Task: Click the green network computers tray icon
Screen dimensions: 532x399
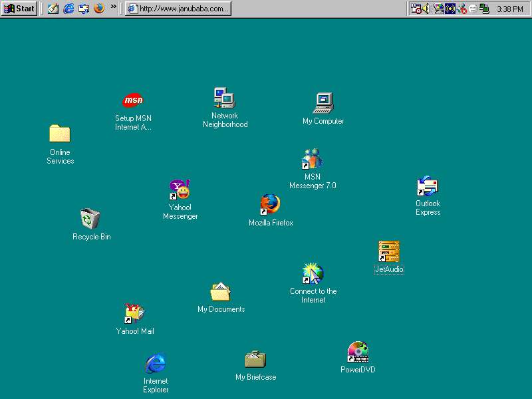Action: (484, 9)
